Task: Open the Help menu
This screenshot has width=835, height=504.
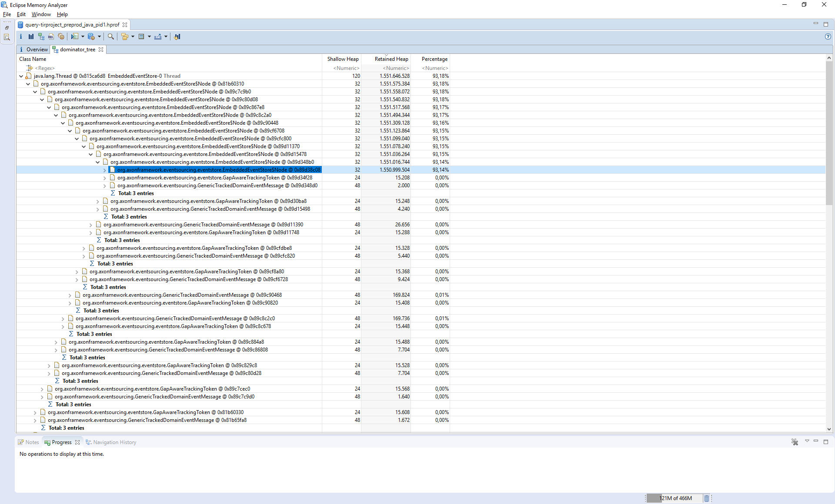Action: click(x=62, y=14)
